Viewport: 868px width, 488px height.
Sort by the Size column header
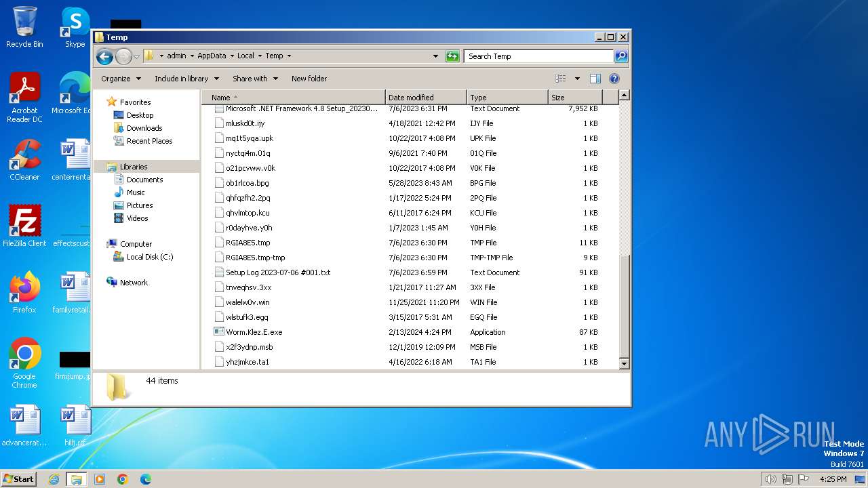point(575,98)
